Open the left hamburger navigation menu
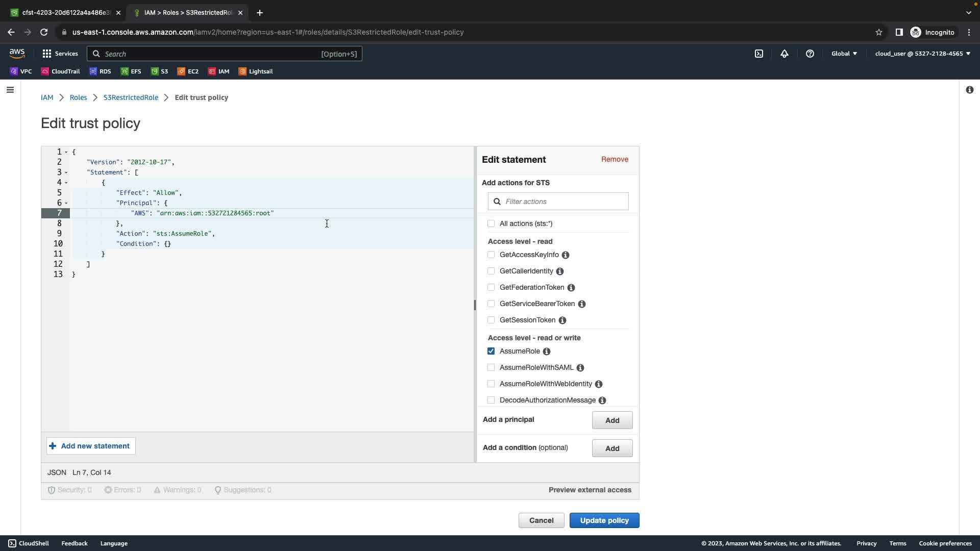The height and width of the screenshot is (551, 980). point(10,90)
